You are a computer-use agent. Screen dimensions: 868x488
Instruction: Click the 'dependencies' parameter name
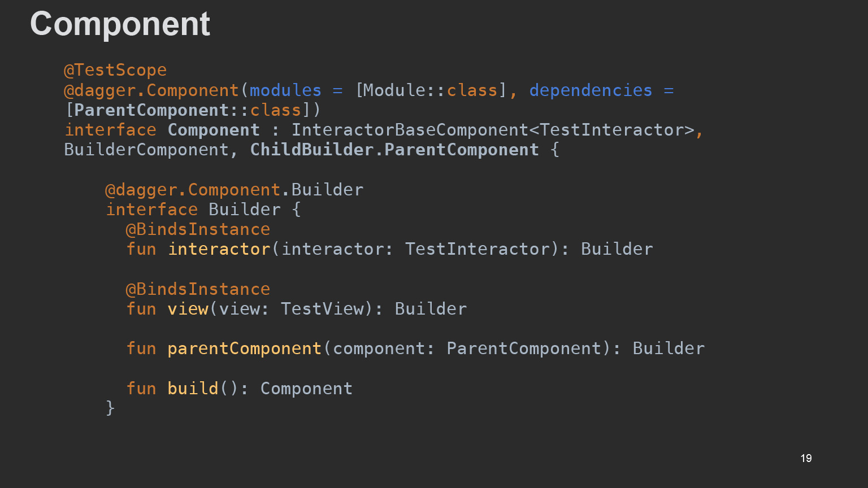tap(591, 90)
